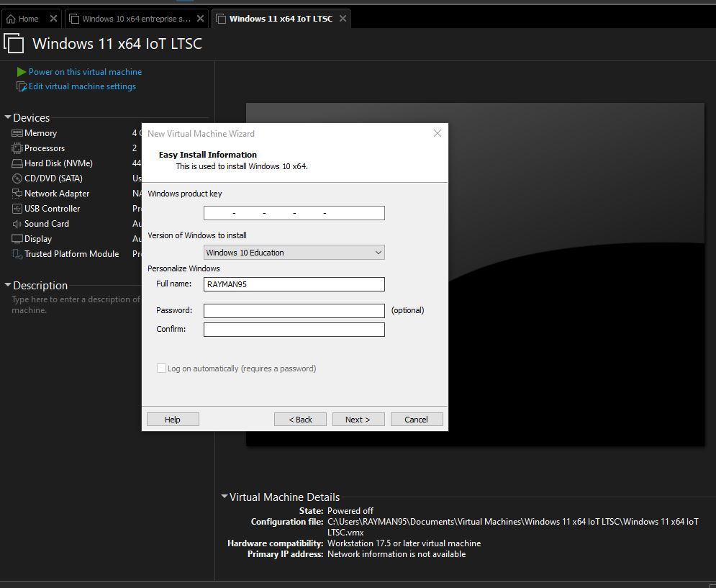Collapse Virtual Machine Details section
Screen dimensions: 716x588
225,497
